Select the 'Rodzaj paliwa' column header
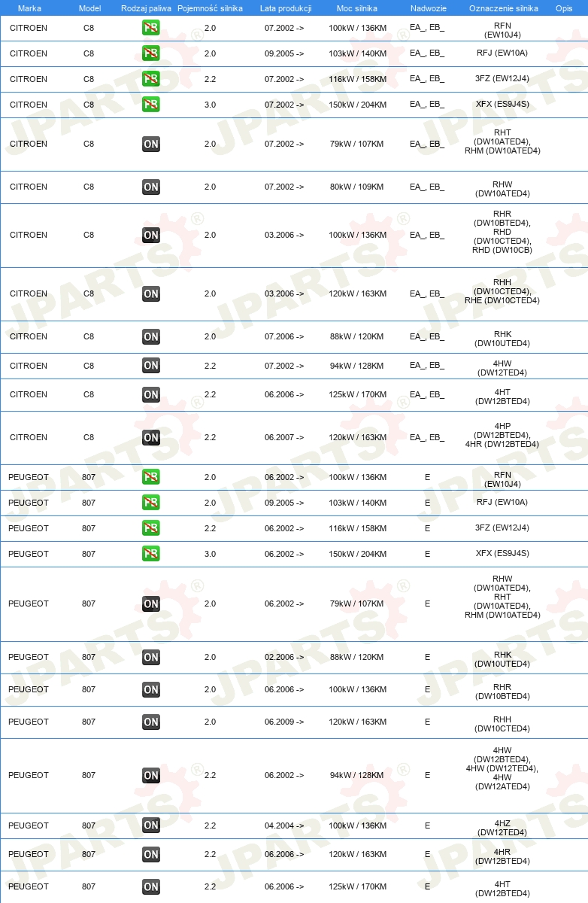588x903 pixels. click(147, 8)
